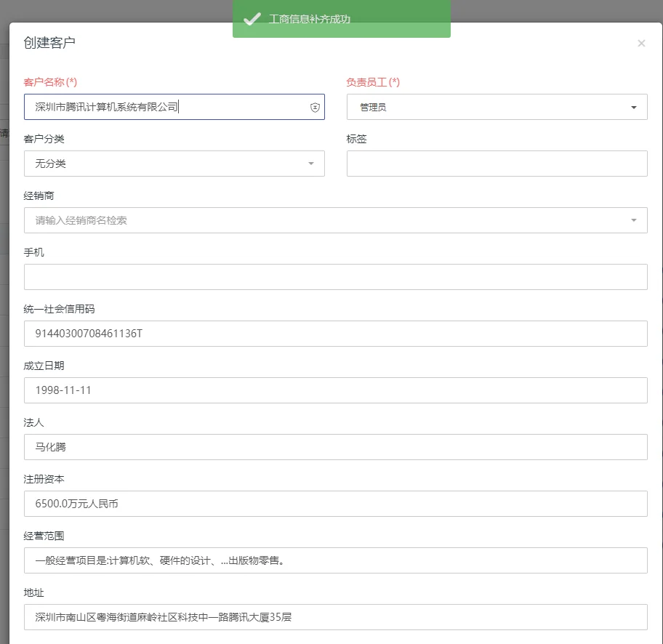The width and height of the screenshot is (663, 644).
Task: Click the 地址 field with the Tencent building address
Action: click(336, 617)
